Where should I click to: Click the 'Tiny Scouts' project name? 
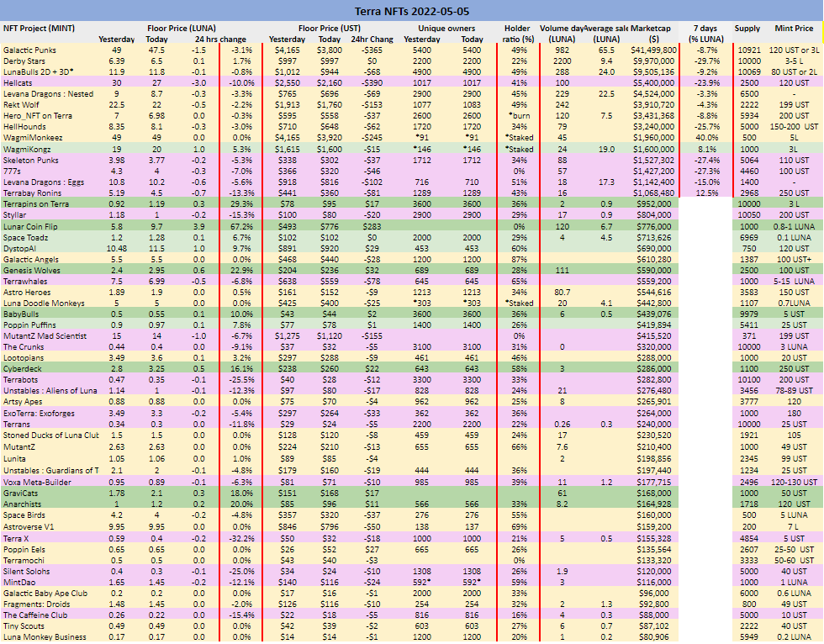coord(24,626)
